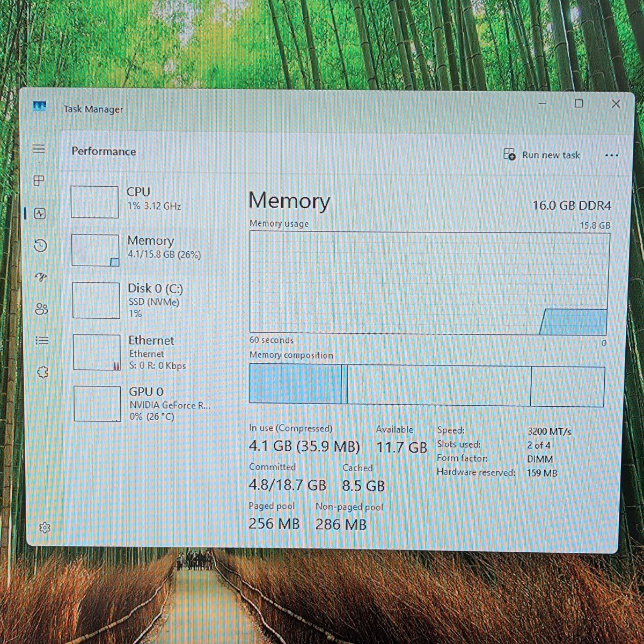Viewport: 644px width, 644px height.
Task: Open the Services page icon
Action: [x=43, y=372]
